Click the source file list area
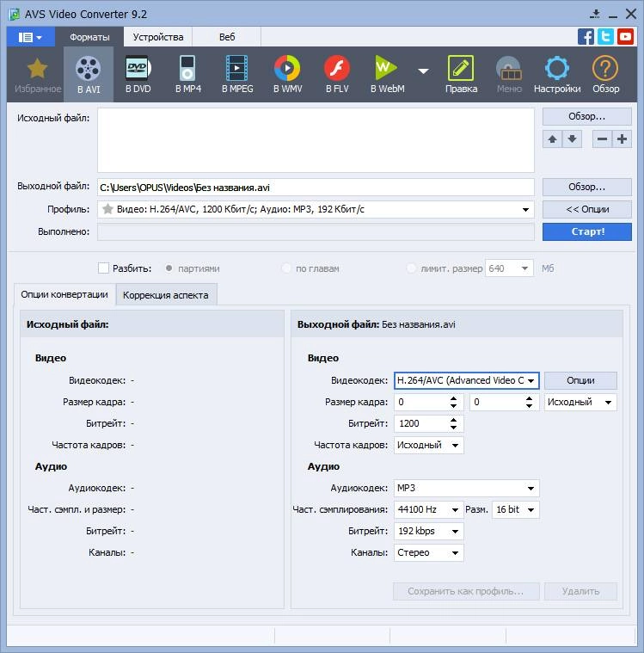 [316, 140]
